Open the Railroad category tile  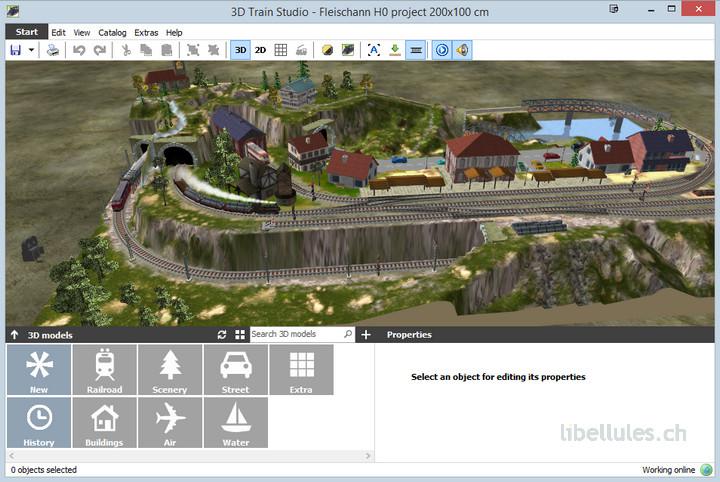[105, 370]
